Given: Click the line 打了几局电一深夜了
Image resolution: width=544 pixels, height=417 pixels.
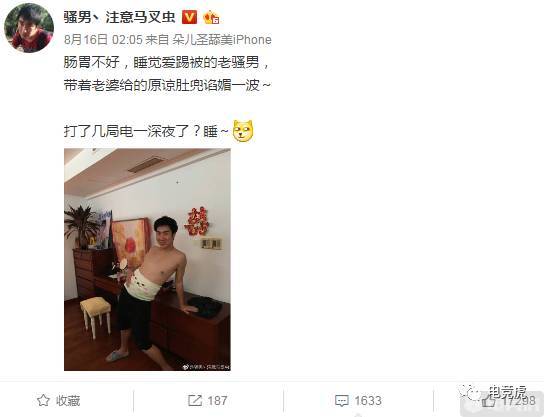Looking at the screenshot, I should pos(146,131).
